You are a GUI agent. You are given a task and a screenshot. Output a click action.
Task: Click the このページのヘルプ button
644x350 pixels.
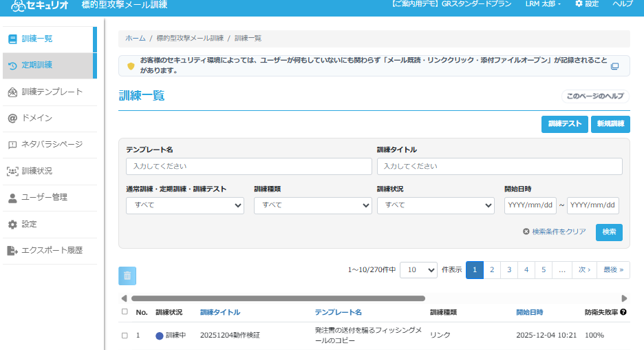tap(595, 96)
